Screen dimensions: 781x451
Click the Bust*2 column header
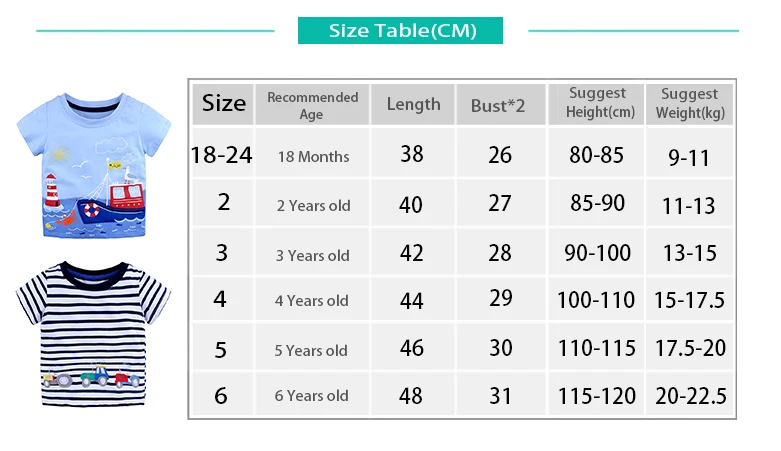click(x=501, y=104)
